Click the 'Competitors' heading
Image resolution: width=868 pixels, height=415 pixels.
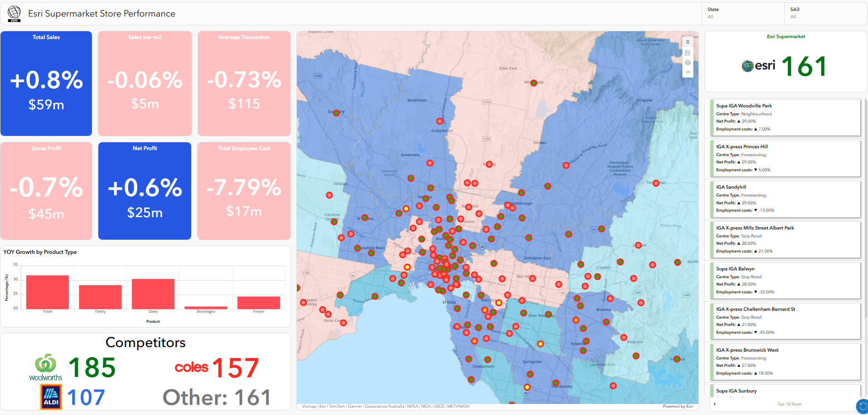point(146,342)
